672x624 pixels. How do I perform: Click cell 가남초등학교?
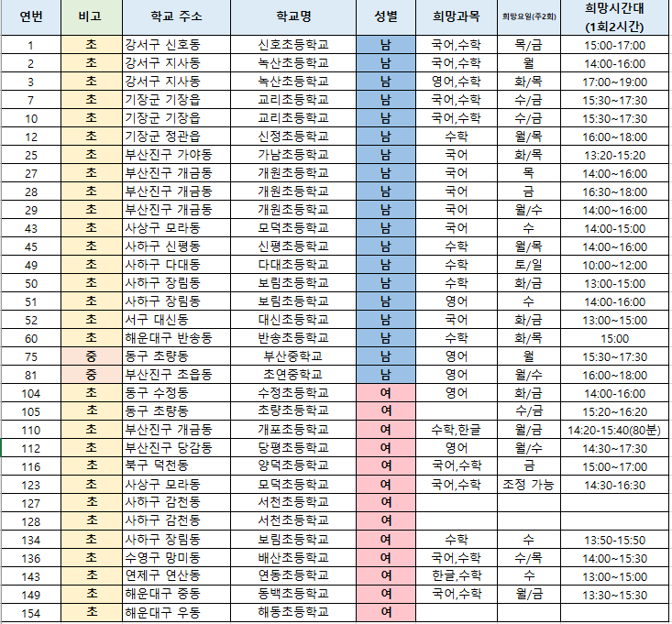(293, 155)
